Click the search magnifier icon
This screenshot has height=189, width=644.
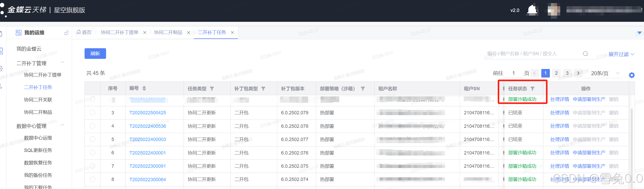click(585, 54)
